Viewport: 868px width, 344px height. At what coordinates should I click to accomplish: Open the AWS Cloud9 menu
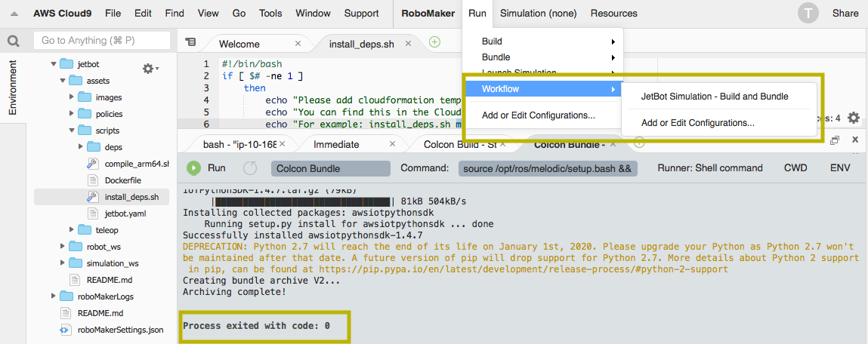click(x=62, y=14)
